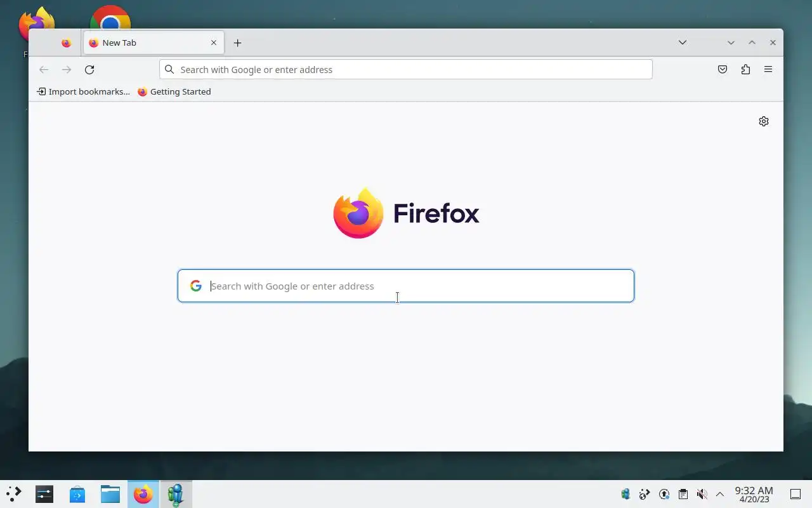Open the list all tabs dropdown
812x508 pixels.
pyautogui.click(x=683, y=43)
